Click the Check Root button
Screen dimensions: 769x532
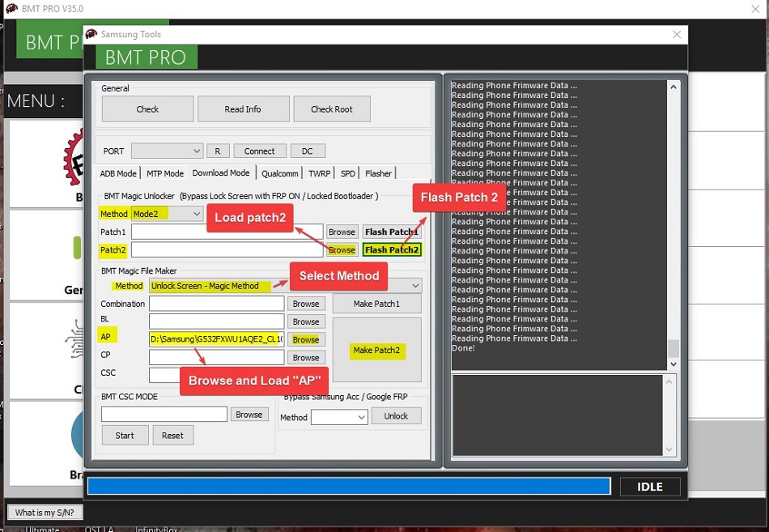pos(332,109)
